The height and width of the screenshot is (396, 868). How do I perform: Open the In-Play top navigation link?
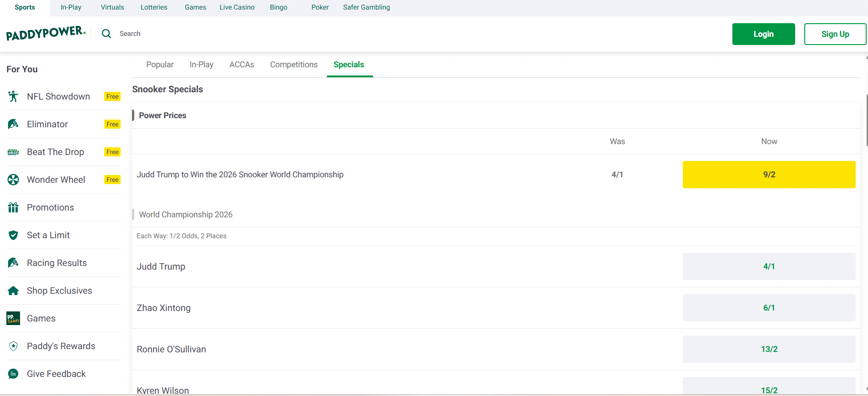tap(71, 7)
